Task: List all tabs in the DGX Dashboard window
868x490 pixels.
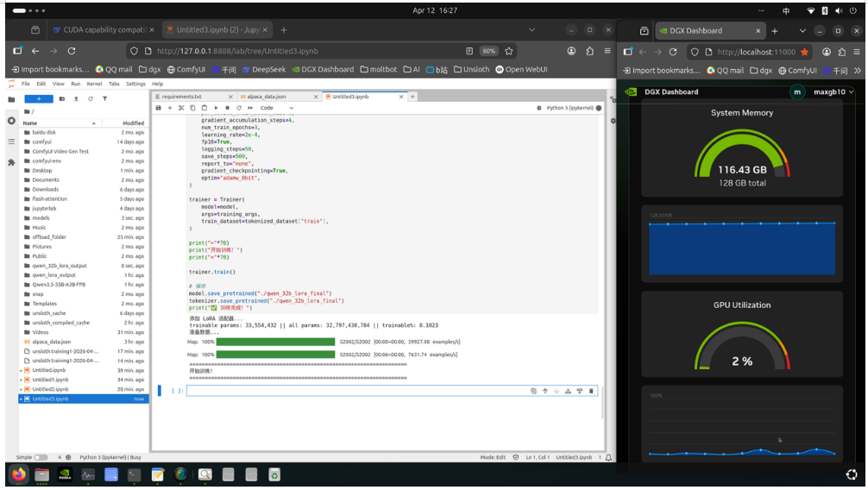Action: (802, 31)
